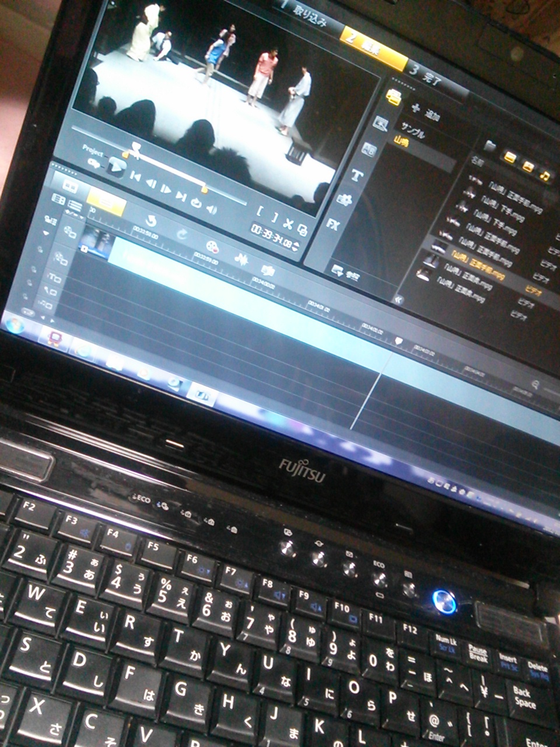Open the Record/Capture option icon
The height and width of the screenshot is (747, 560).
(212, 247)
